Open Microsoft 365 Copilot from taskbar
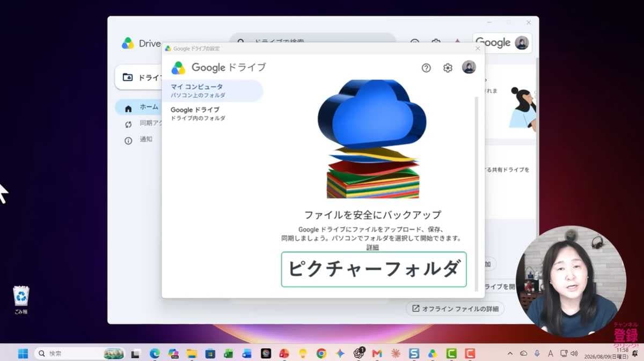Screen dimensions: 644x361 click(x=173, y=353)
